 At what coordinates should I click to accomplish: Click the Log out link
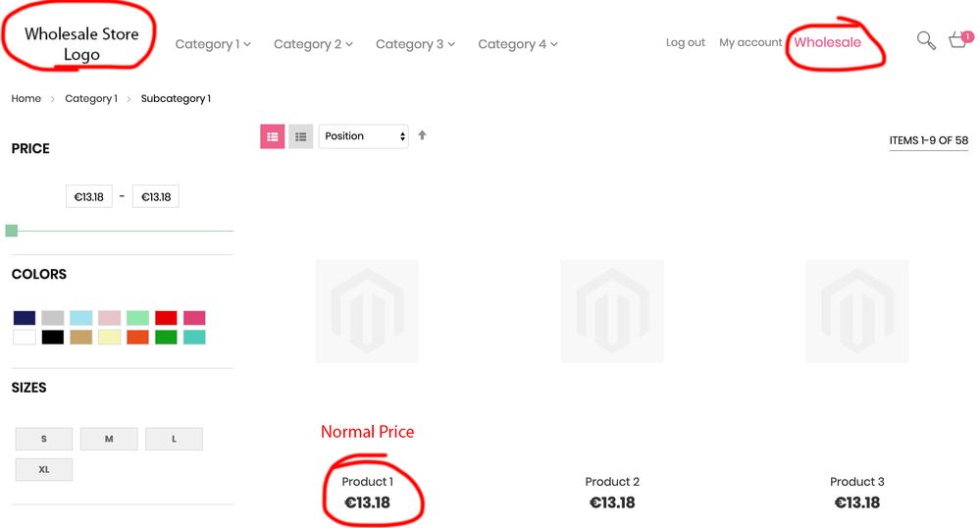click(686, 42)
